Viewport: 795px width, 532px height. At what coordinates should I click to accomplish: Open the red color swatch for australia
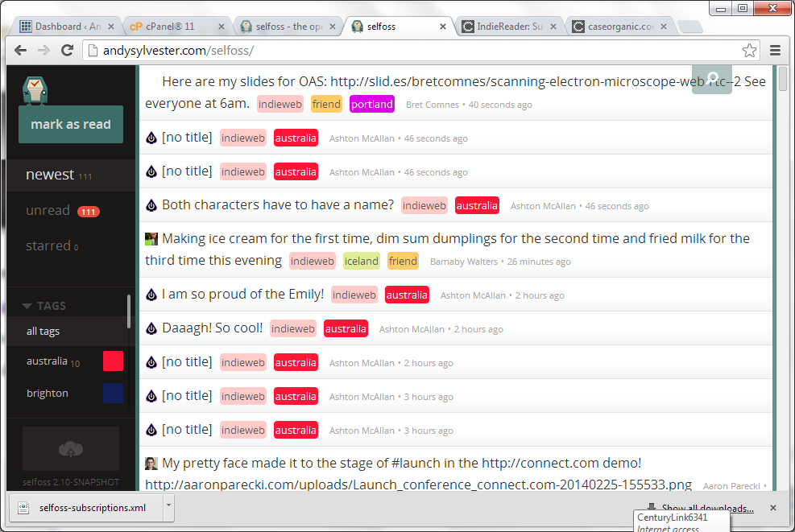[x=113, y=361]
